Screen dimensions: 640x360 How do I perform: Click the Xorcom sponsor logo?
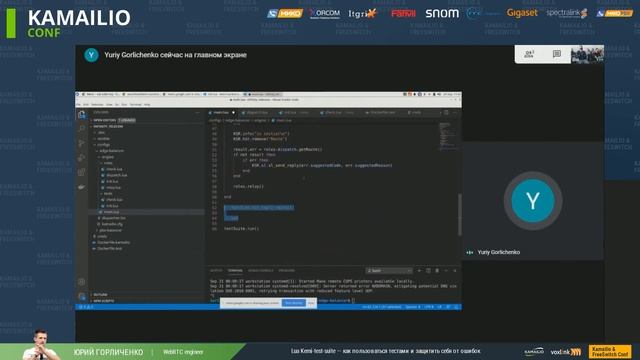pyautogui.click(x=324, y=13)
